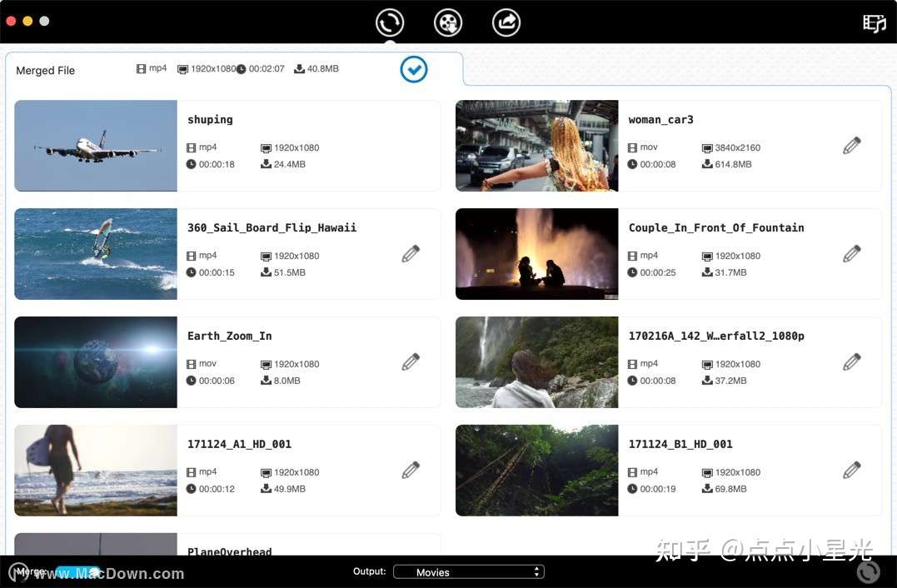Viewport: 897px width, 588px height.
Task: Start conversion with bottom-right round button
Action: (x=869, y=571)
